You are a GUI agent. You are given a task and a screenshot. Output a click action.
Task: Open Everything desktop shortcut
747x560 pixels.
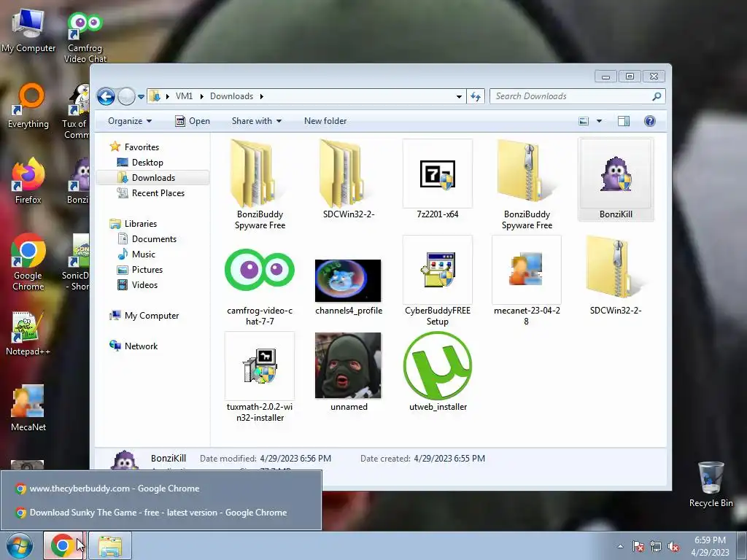28,106
